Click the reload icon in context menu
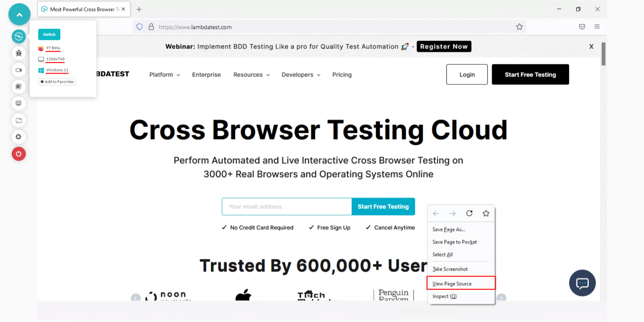This screenshot has height=322, width=644. (469, 213)
